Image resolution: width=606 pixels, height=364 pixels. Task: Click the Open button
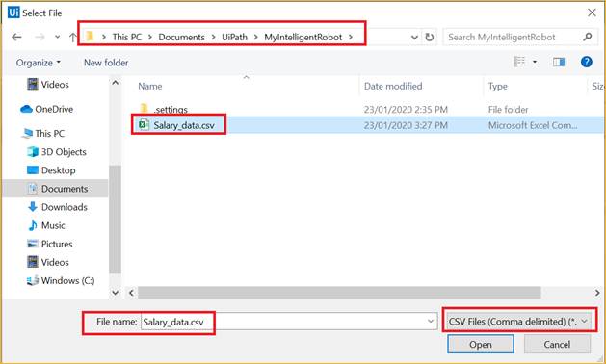(481, 344)
